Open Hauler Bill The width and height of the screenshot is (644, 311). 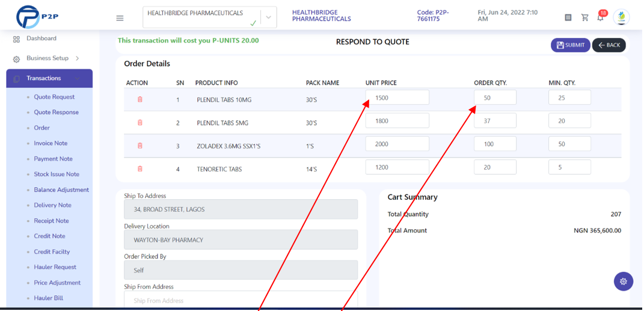pyautogui.click(x=49, y=298)
